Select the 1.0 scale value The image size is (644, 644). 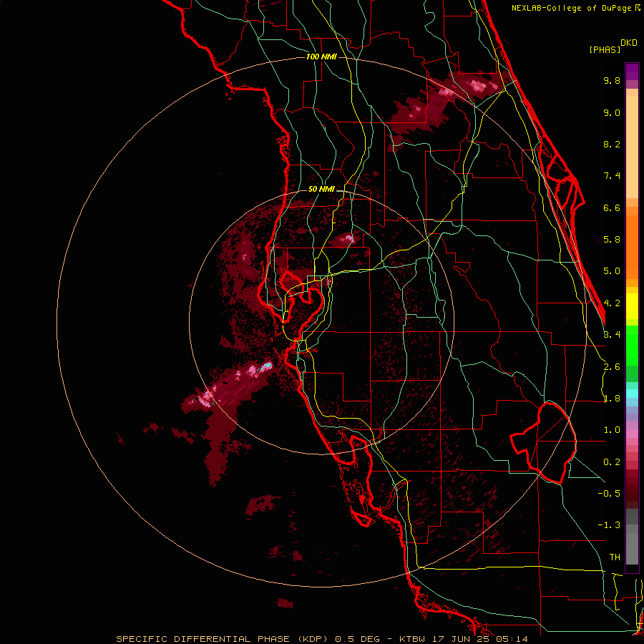(612, 430)
